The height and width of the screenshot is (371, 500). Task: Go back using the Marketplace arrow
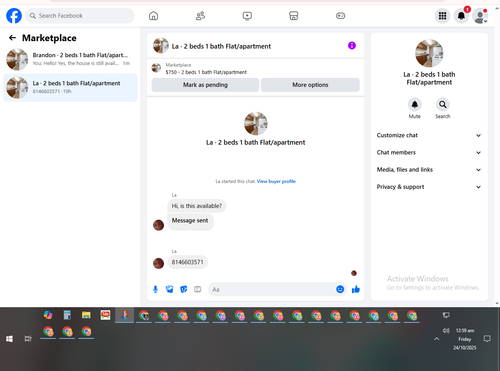12,38
